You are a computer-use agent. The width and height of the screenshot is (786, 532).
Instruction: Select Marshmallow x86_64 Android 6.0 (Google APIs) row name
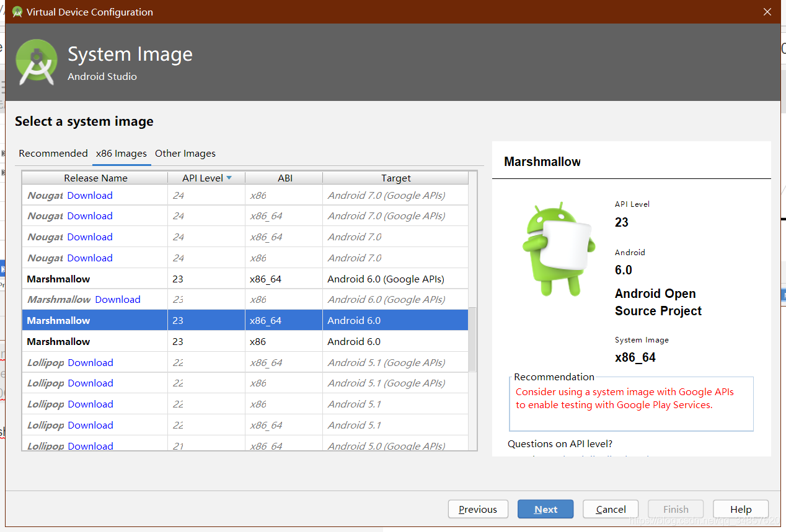point(58,279)
